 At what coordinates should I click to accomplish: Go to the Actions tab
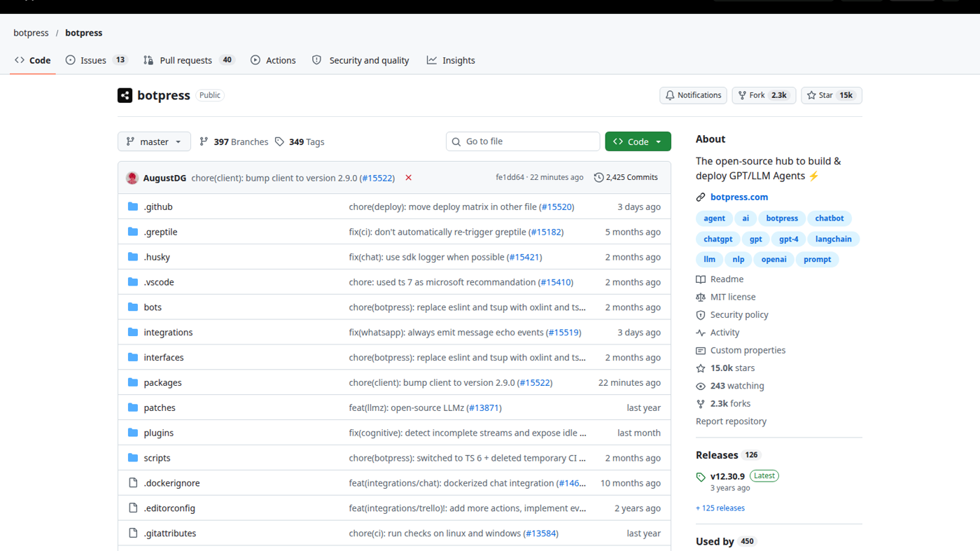point(273,60)
